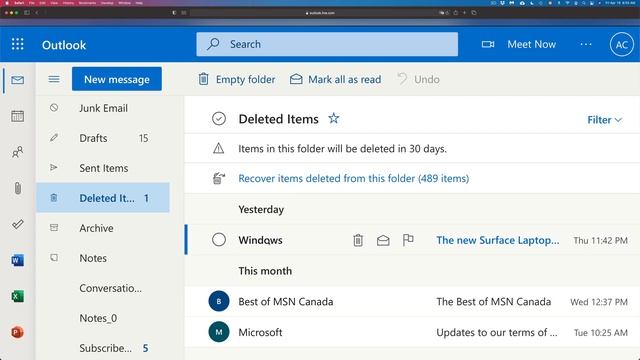
Task: Click the Microsoft sender name
Action: tap(260, 332)
